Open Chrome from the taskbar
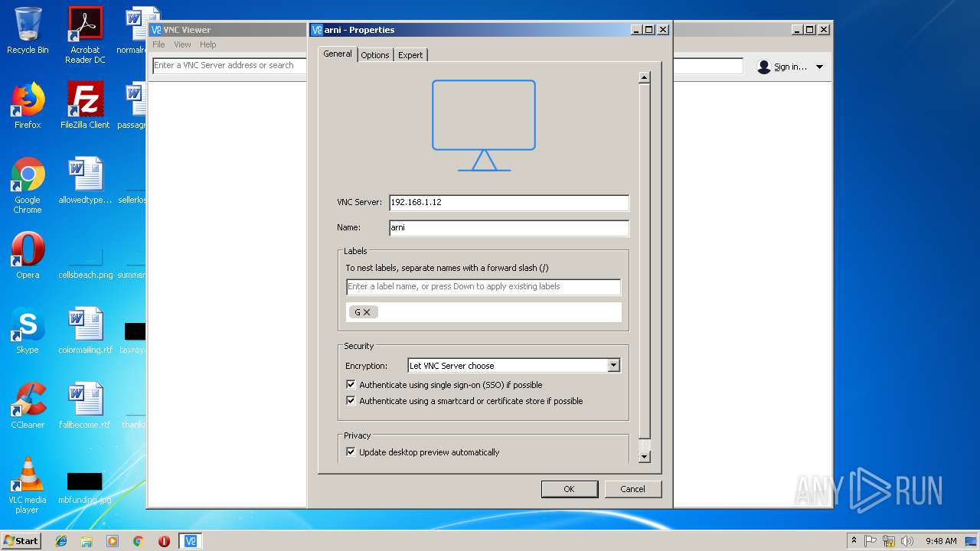 click(x=138, y=541)
